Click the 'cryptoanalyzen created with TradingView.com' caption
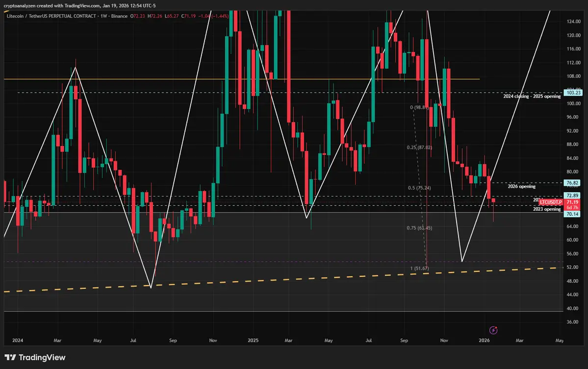The height and width of the screenshot is (369, 588). tap(52, 5)
